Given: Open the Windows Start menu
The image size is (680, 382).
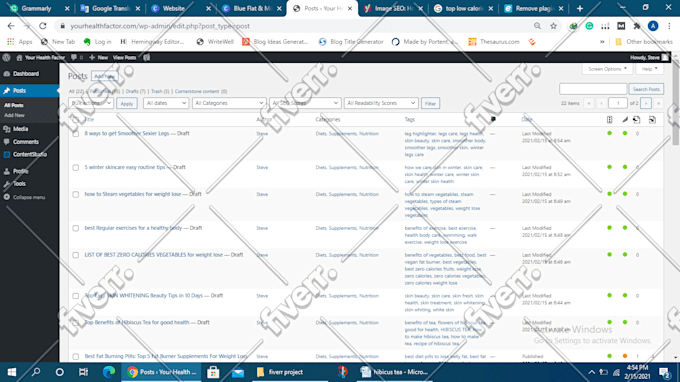Looking at the screenshot, I should pos(12,372).
